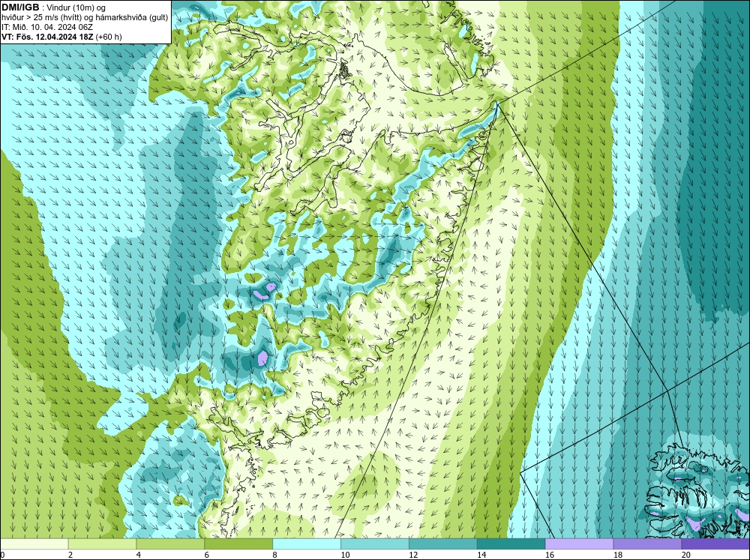Click the 16–18 m/s light lavender legend swatch
Viewport: 750px width, 560px height.
tap(579, 544)
